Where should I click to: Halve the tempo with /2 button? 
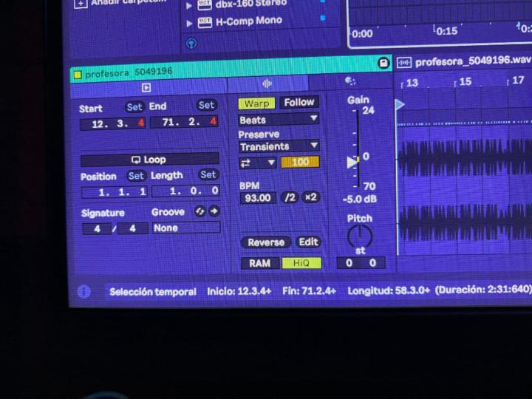(x=290, y=197)
